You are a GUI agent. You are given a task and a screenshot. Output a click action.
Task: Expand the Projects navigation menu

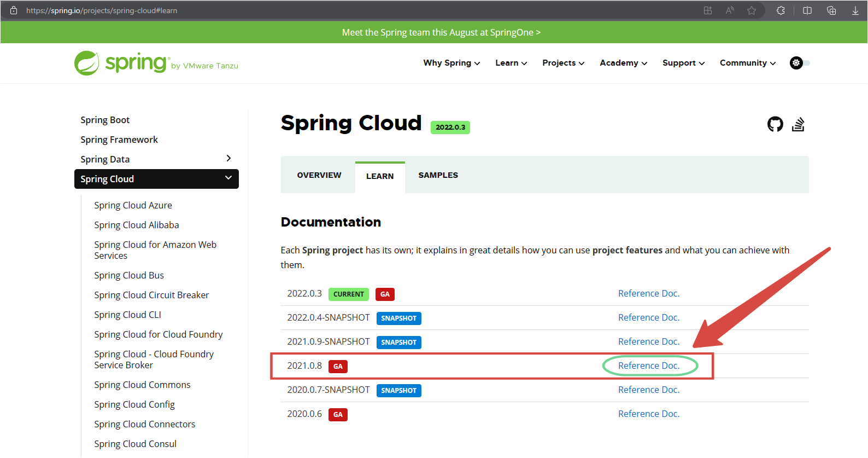[x=563, y=63]
